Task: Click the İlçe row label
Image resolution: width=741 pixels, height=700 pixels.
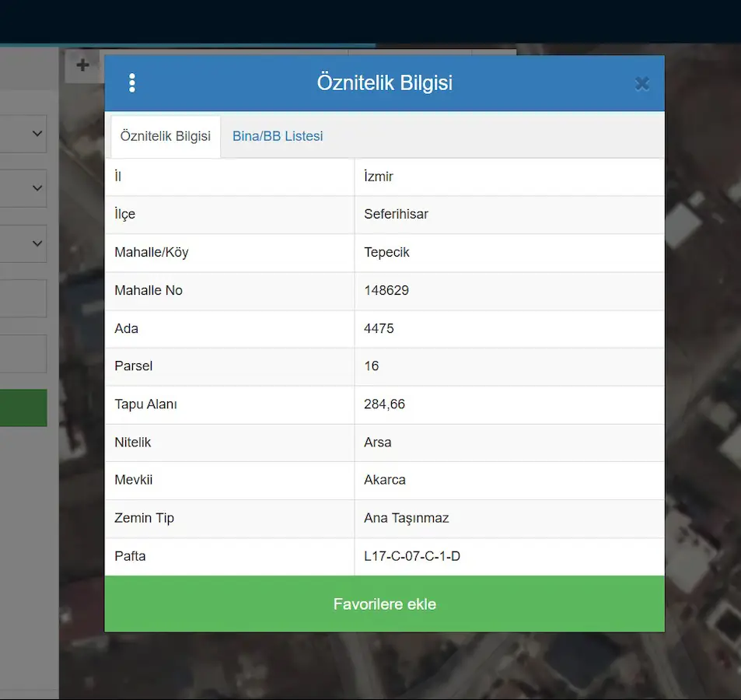Action: pyautogui.click(x=124, y=214)
